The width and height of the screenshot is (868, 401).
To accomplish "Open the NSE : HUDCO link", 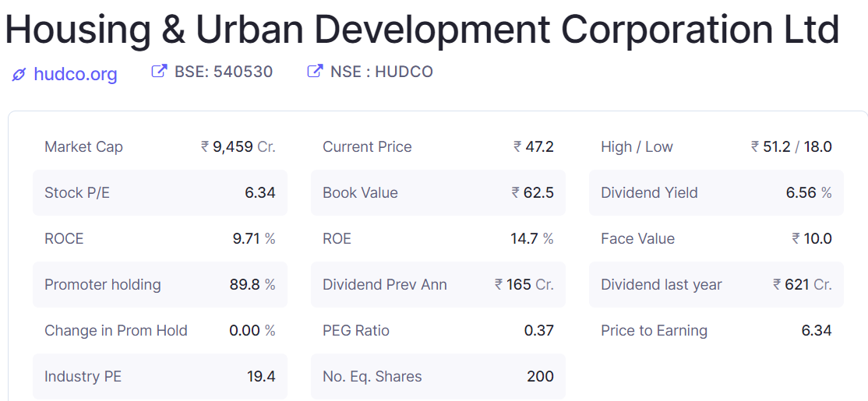I will [381, 72].
